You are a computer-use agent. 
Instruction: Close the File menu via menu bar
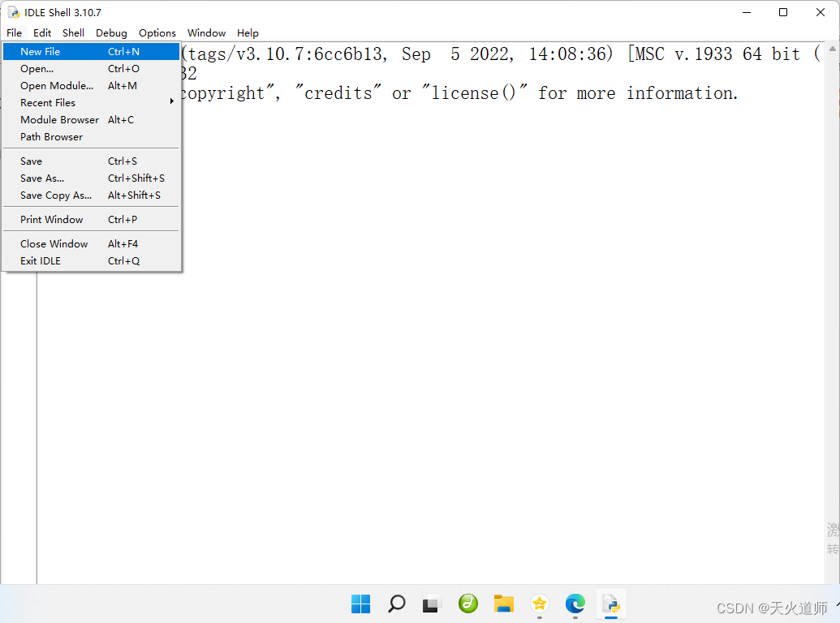point(15,32)
